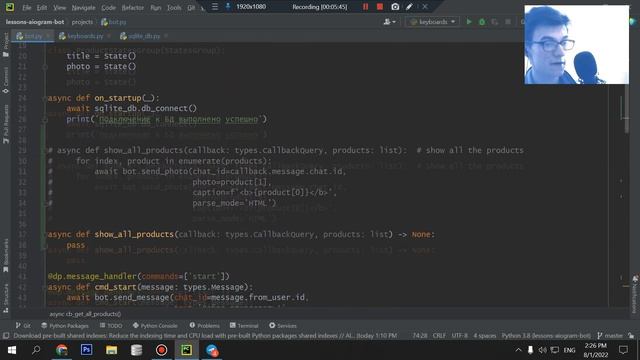Open the TODO tool window
The width and height of the screenshot is (640, 360).
[111, 325]
